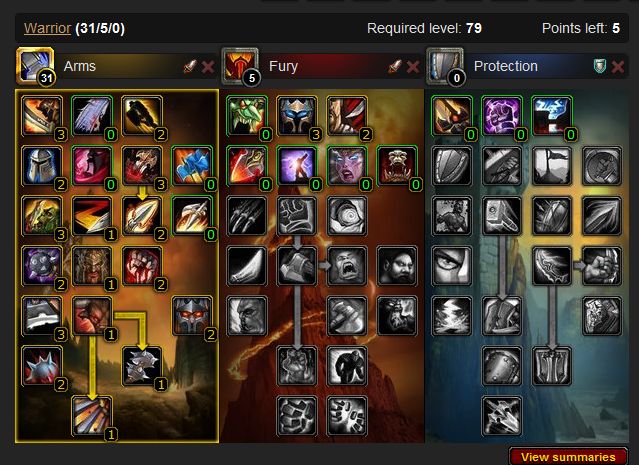Click the green shield role icon beside Protection
This screenshot has width=639, height=465.
pyautogui.click(x=600, y=66)
